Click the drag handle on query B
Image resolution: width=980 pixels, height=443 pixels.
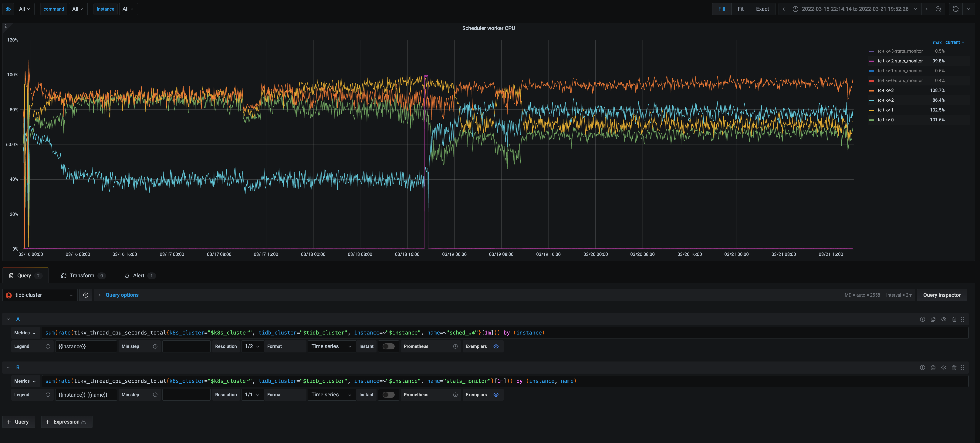pyautogui.click(x=962, y=367)
